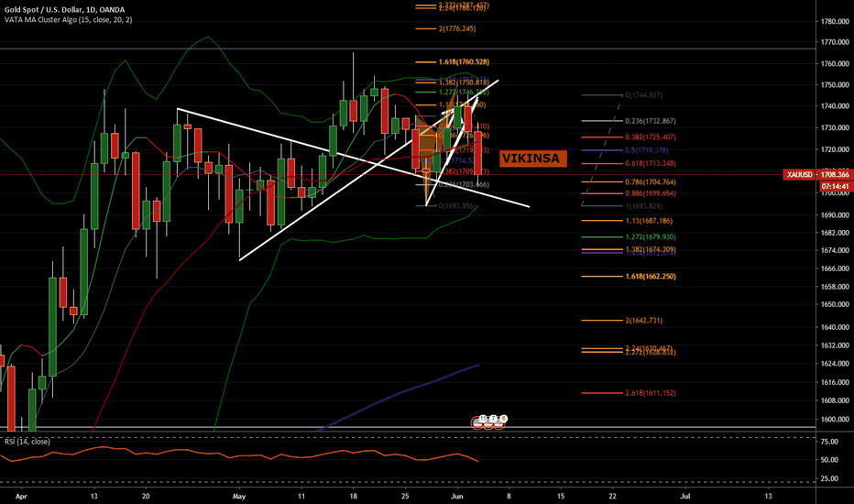Viewport: 854px width, 504px height.
Task: Click 1666.000 on the price axis
Action: [x=835, y=268]
